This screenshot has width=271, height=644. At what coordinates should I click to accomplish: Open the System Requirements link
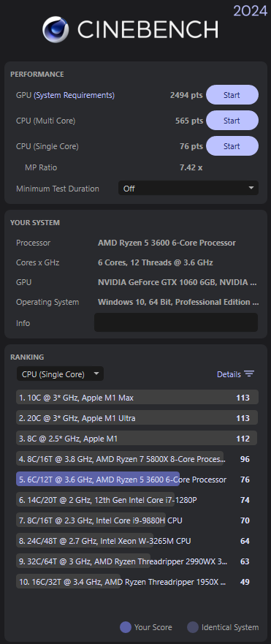(x=74, y=95)
